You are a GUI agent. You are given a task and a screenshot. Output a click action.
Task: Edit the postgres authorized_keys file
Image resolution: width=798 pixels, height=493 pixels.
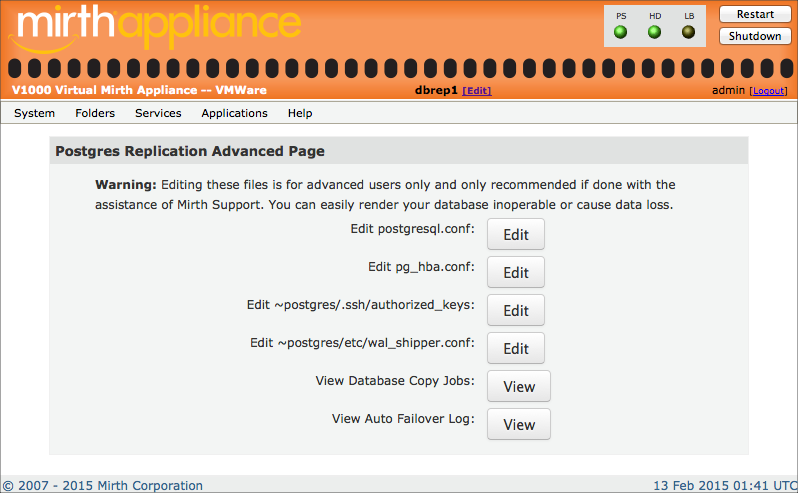click(x=516, y=310)
